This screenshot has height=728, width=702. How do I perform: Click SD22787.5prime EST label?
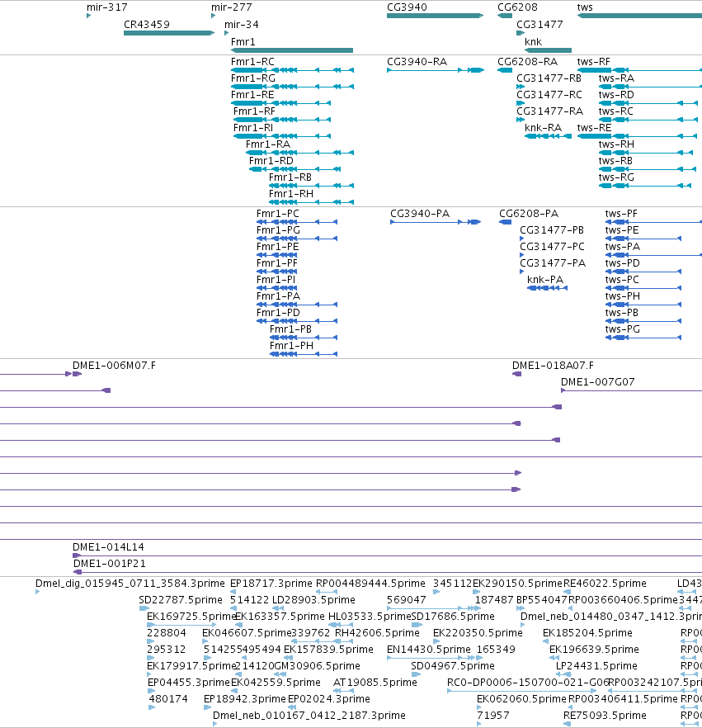tap(181, 600)
